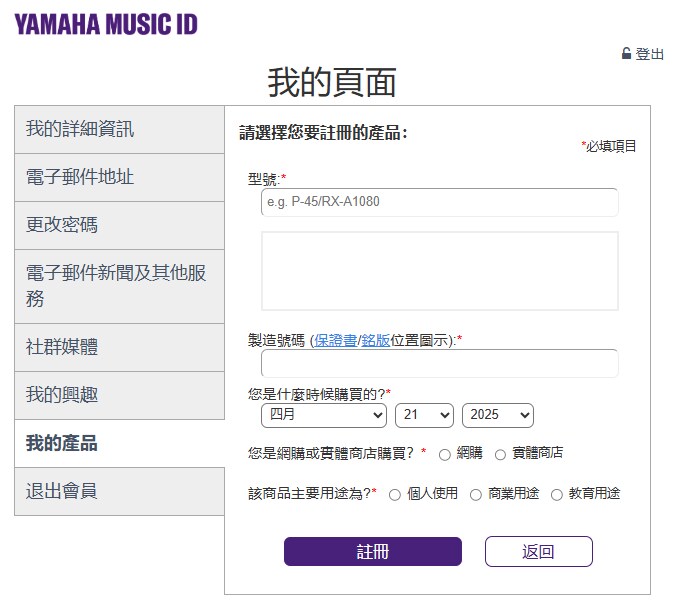Click the 型號 model input field
673x609 pixels.
click(x=439, y=202)
